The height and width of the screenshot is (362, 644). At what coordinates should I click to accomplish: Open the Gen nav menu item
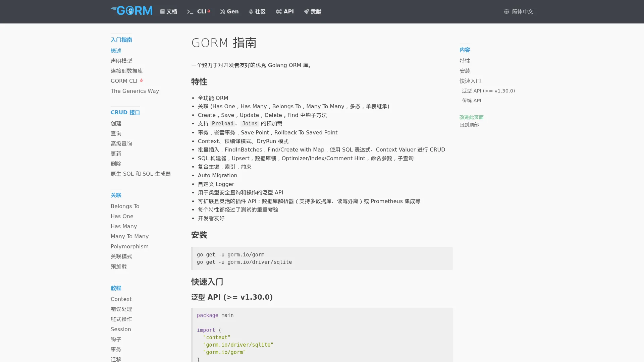(x=229, y=12)
